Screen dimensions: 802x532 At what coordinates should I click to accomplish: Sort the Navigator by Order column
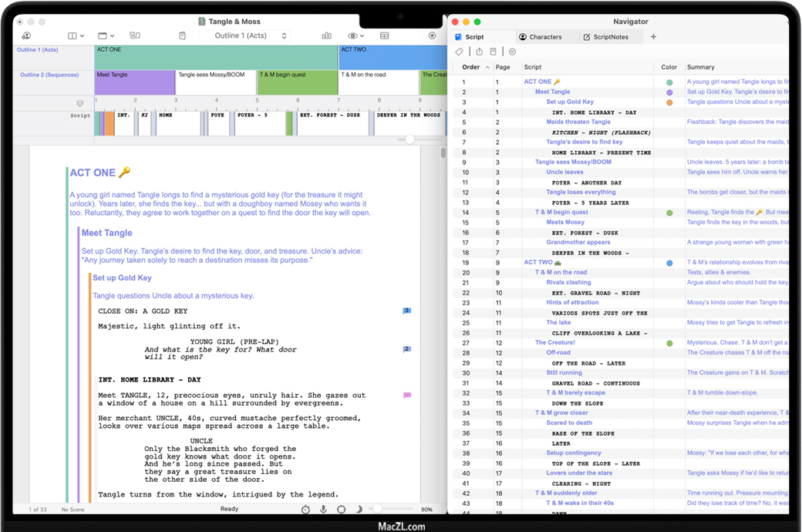click(471, 67)
